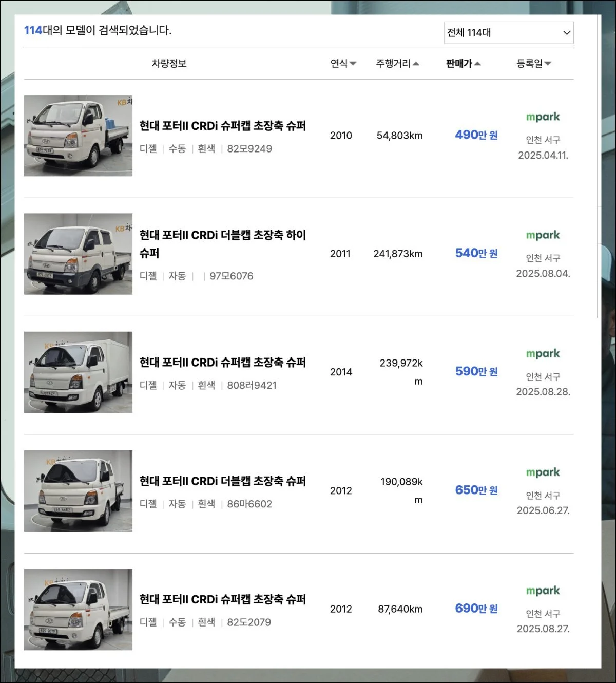
Task: Click plate number 86마6602
Action: 249,504
